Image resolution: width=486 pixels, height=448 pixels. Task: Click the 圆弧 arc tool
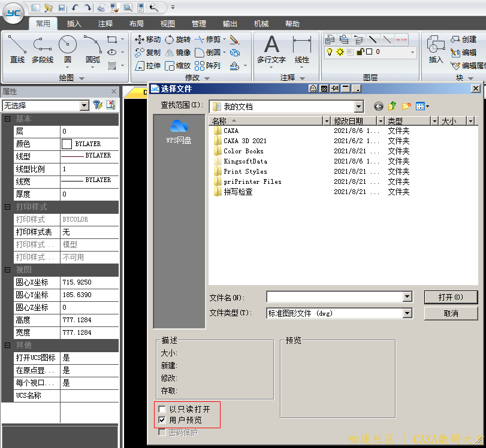coord(93,49)
